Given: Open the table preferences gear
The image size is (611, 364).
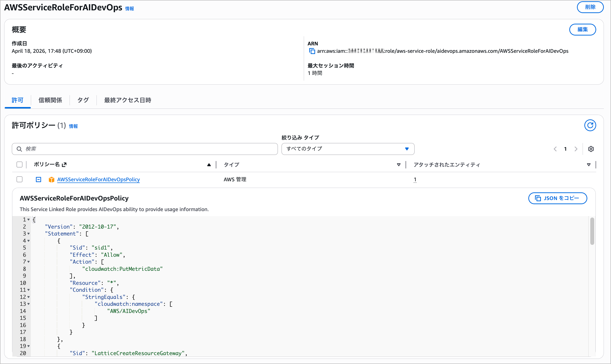Looking at the screenshot, I should pos(591,149).
